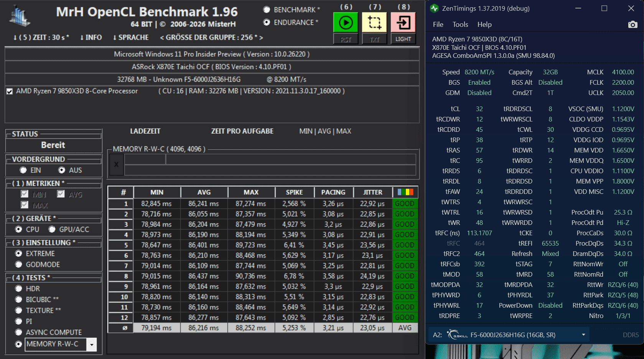Set Vordergrund to AUS
Screen dimensions: 644x359
(62, 170)
